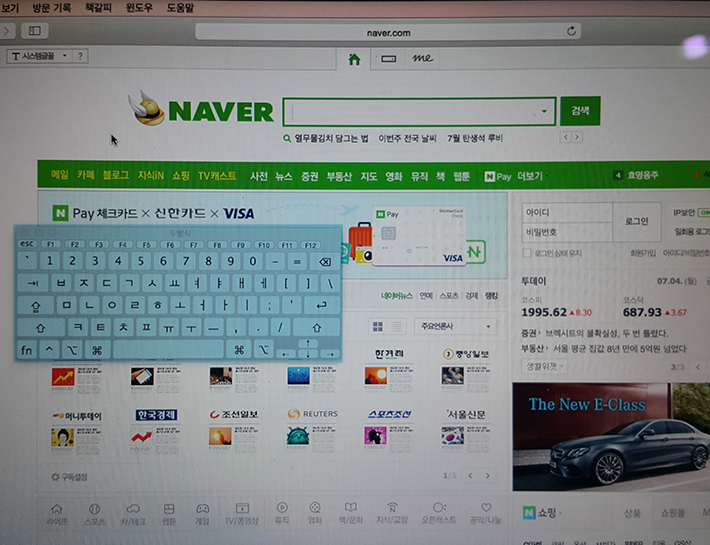Reload the page in the address bar
The width and height of the screenshot is (710, 545).
pyautogui.click(x=573, y=31)
